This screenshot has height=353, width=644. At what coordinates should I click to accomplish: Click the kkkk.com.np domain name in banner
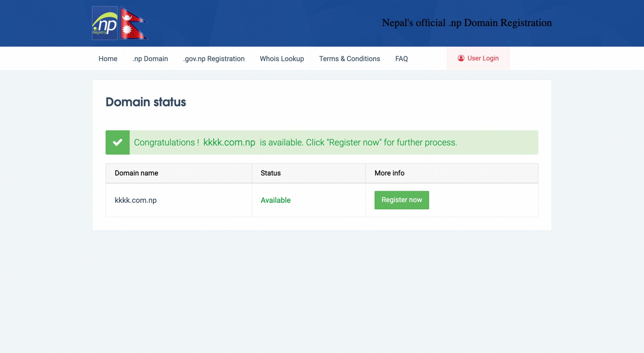coord(229,142)
